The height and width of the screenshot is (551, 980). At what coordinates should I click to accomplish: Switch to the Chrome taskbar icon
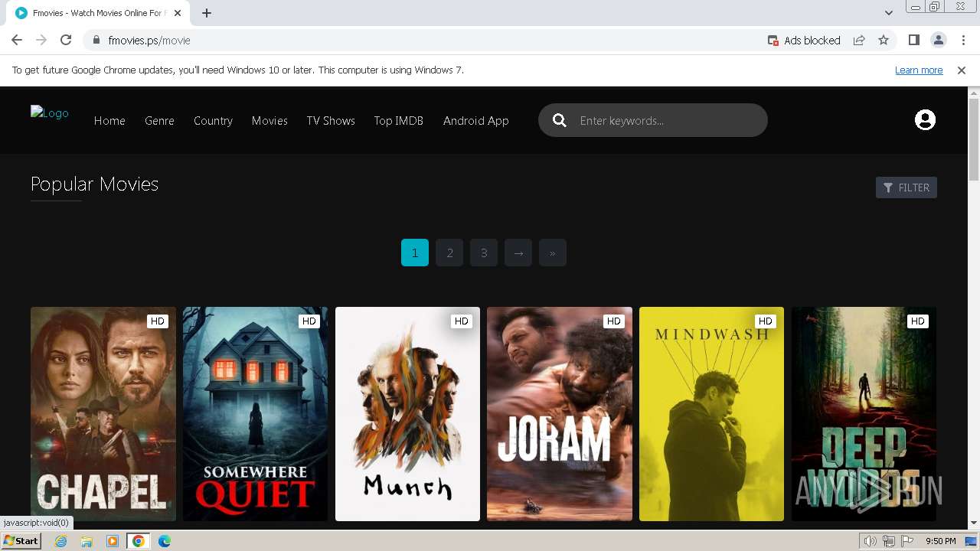(x=139, y=541)
